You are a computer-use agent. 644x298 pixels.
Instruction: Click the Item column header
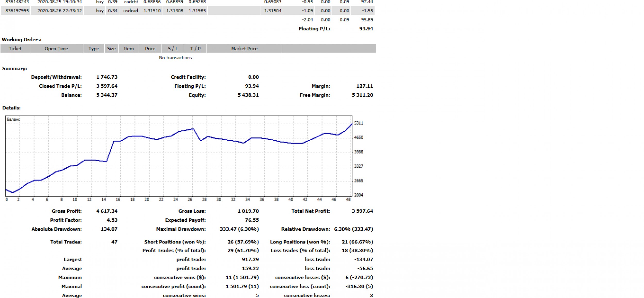129,48
